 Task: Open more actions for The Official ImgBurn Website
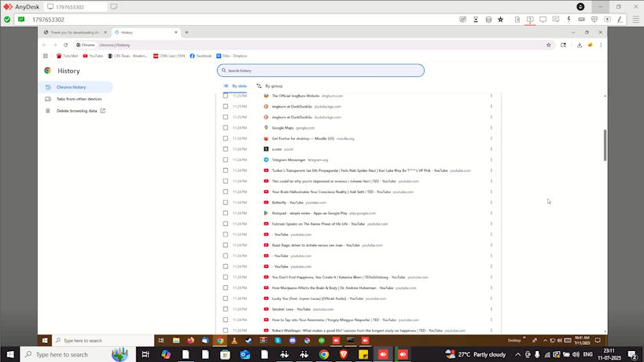click(x=491, y=96)
